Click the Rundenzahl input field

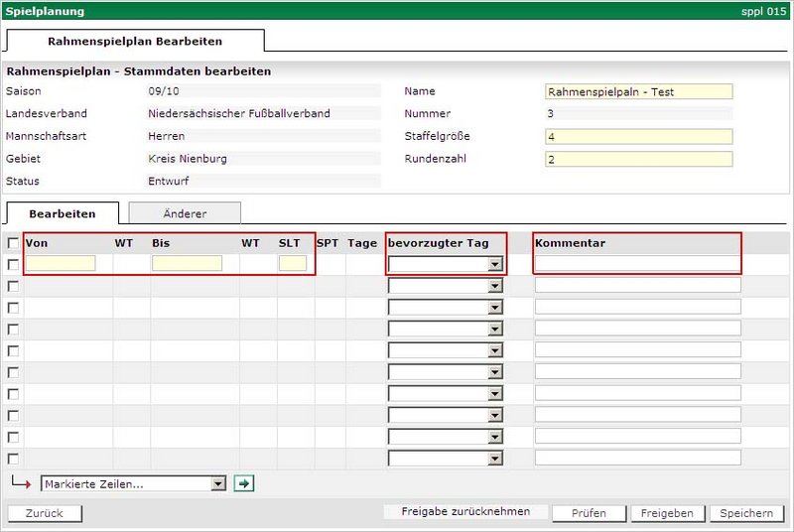coord(638,159)
